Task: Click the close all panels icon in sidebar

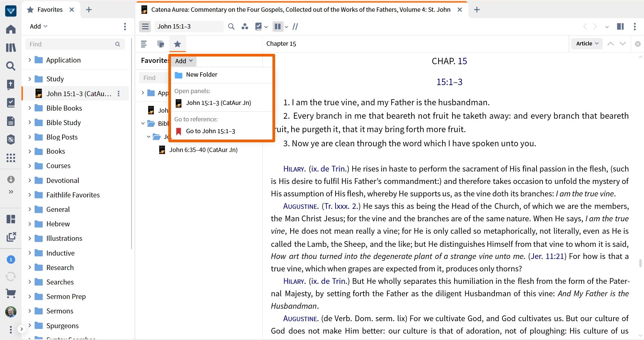Action: click(11, 237)
